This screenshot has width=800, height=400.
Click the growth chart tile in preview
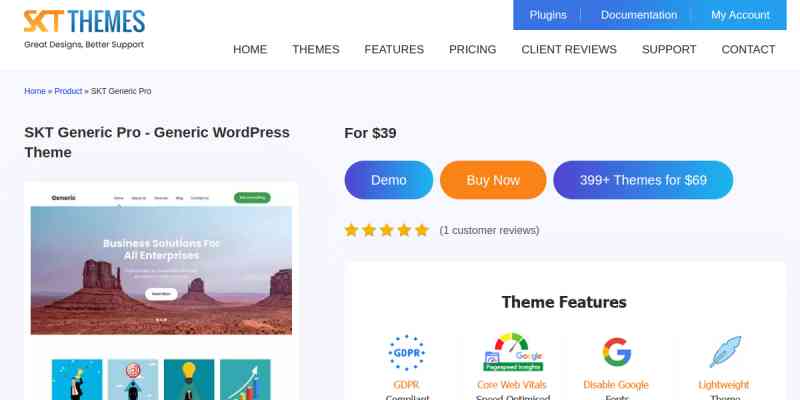245,380
